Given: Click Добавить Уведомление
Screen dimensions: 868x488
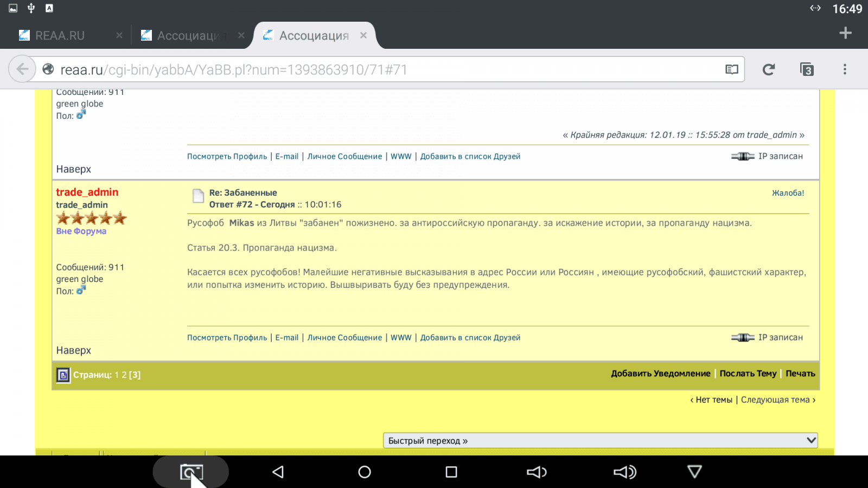Looking at the screenshot, I should click(660, 374).
